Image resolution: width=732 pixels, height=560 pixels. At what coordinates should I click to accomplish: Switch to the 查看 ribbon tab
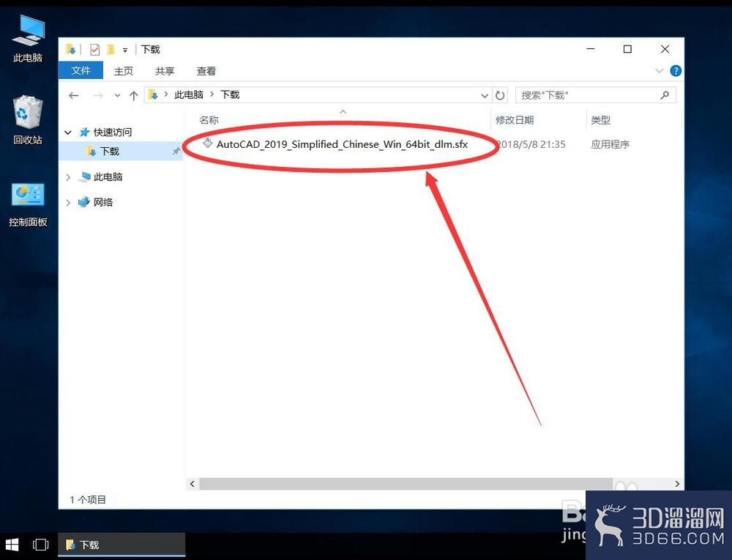coord(206,71)
